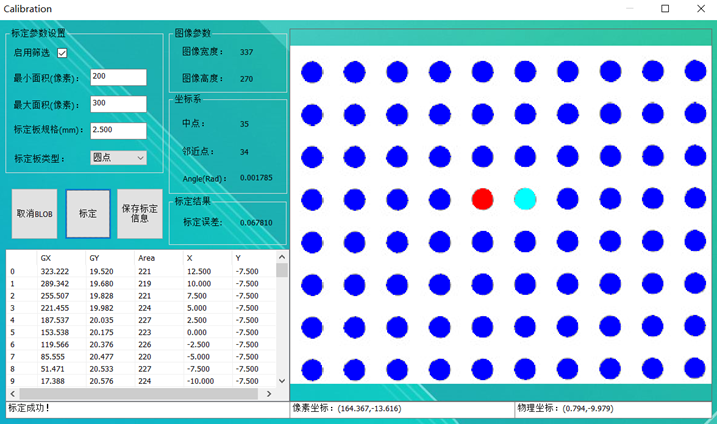Toggle the 启用筛选 checkbox
Screen dimensions: 717x424
pyautogui.click(x=62, y=53)
